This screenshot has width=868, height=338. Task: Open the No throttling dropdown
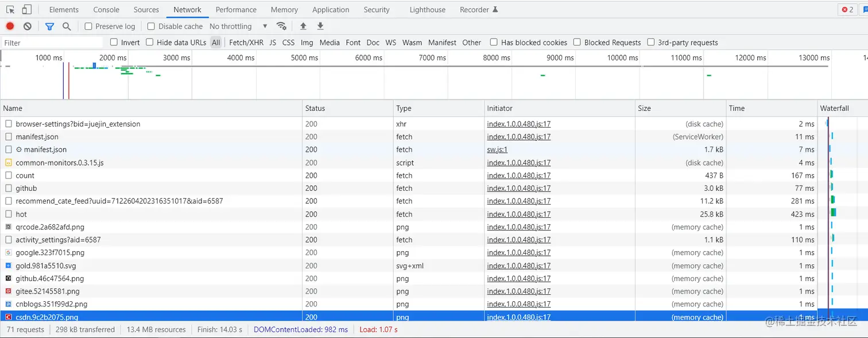click(x=238, y=26)
